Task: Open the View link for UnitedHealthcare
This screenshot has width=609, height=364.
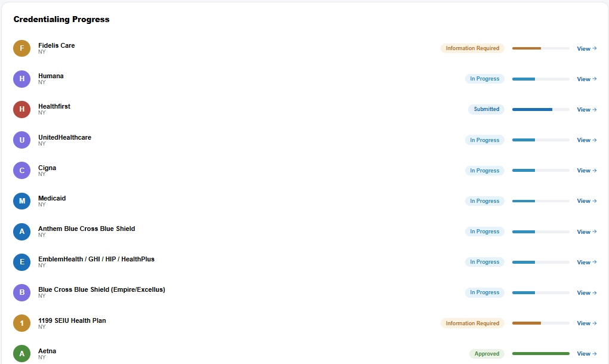Action: [x=586, y=140]
